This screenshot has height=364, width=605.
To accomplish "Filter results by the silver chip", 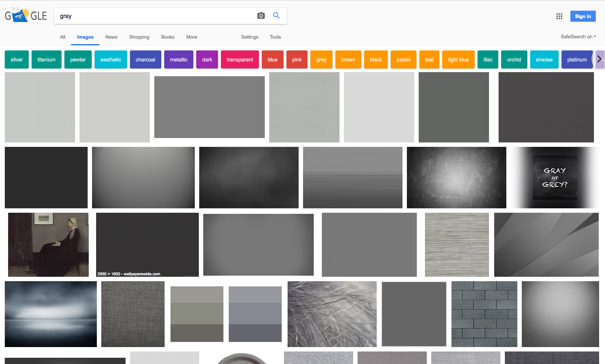I will point(17,60).
